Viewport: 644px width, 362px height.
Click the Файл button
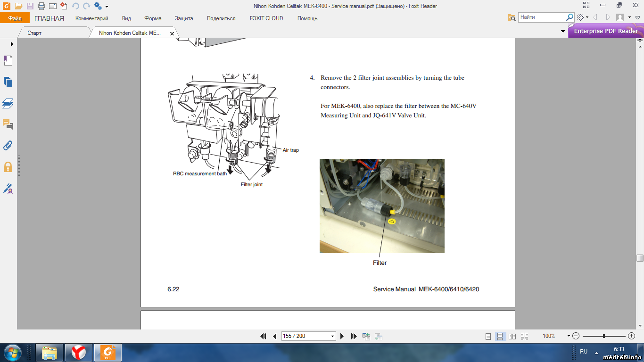[x=15, y=18]
